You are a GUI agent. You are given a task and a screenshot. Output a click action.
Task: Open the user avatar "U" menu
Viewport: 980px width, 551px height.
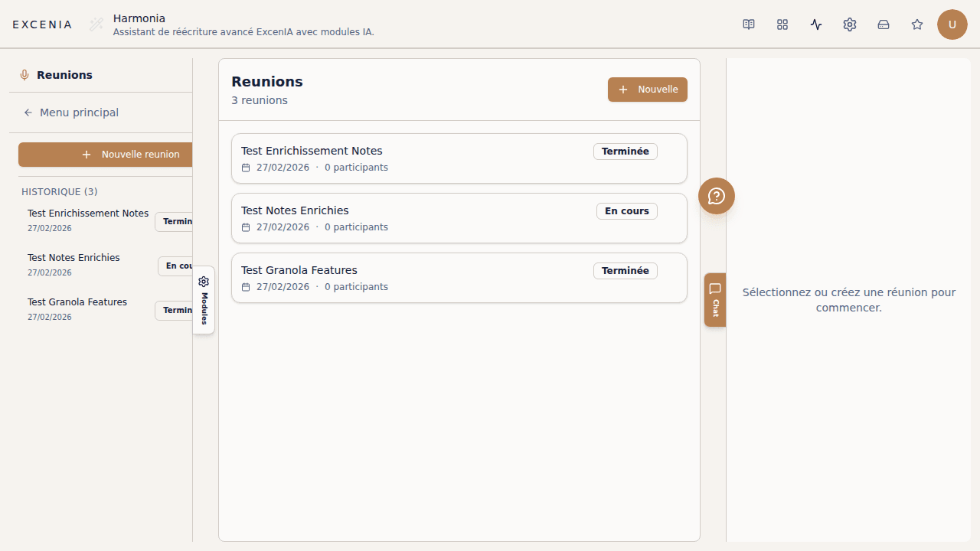[x=952, y=24]
